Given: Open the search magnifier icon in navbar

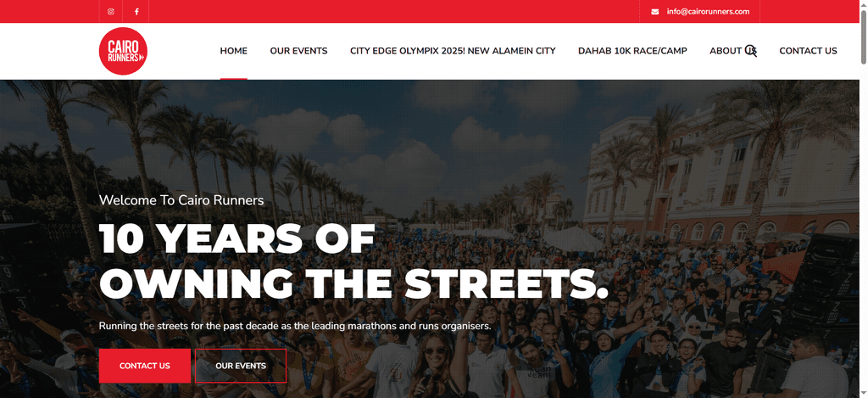Looking at the screenshot, I should 751,51.
